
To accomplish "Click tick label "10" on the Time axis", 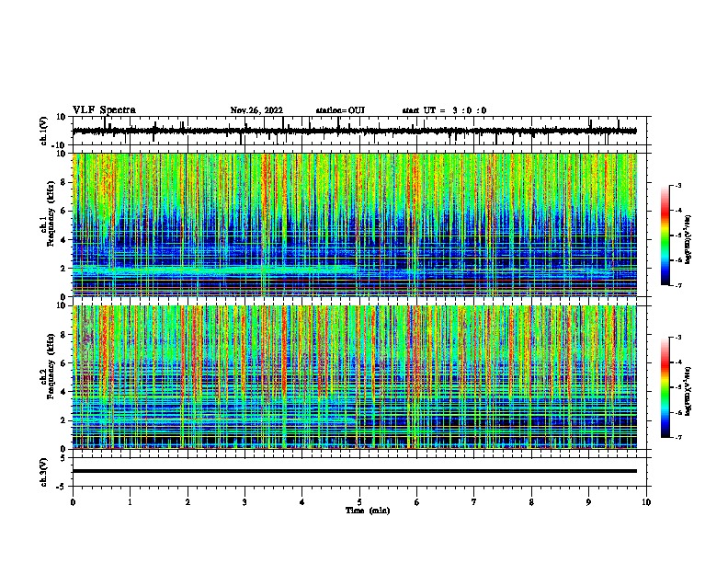I will coord(646,502).
